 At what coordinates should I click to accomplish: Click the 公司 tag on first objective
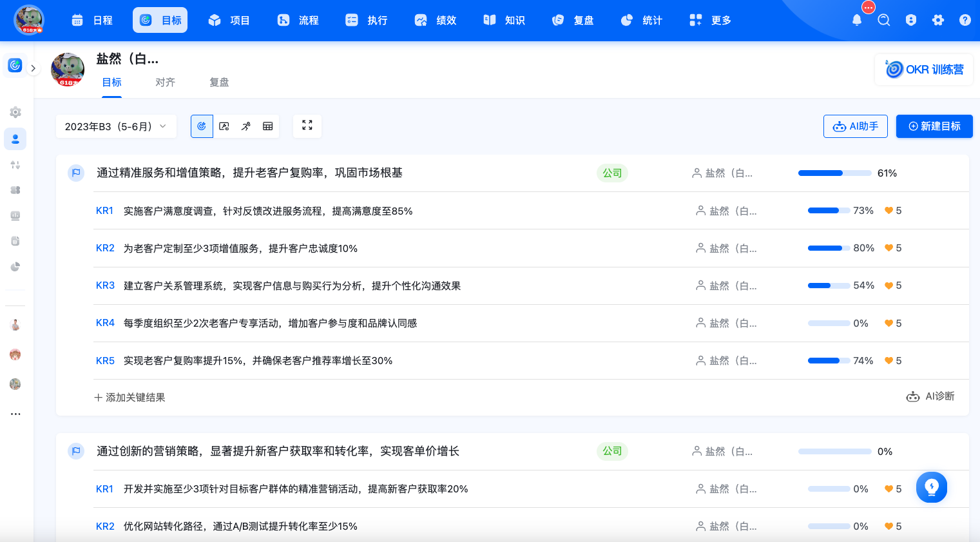click(x=612, y=173)
